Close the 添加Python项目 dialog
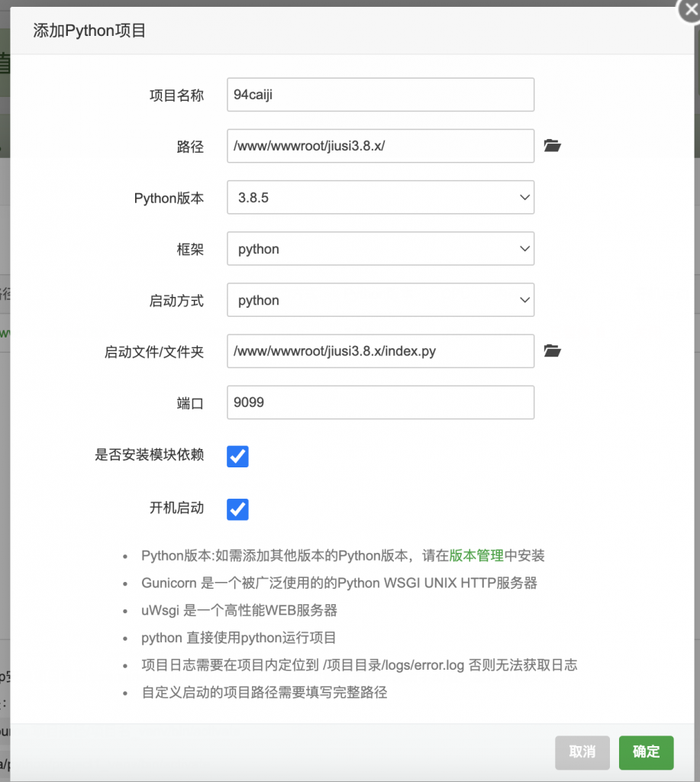Viewport: 700px width, 782px height. pos(691,9)
